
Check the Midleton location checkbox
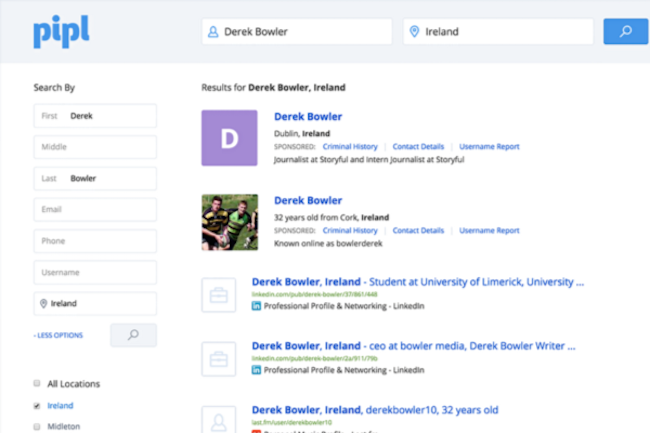(37, 426)
